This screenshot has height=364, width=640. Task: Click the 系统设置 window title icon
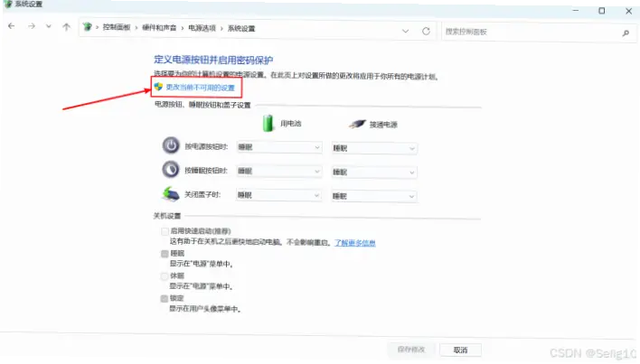[8, 5]
